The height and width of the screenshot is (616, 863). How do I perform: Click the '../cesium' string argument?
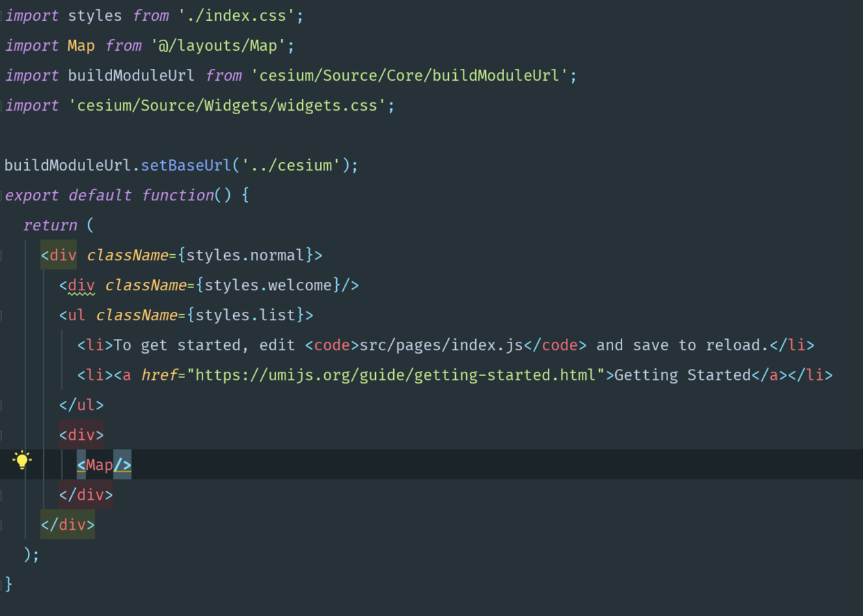[290, 166]
